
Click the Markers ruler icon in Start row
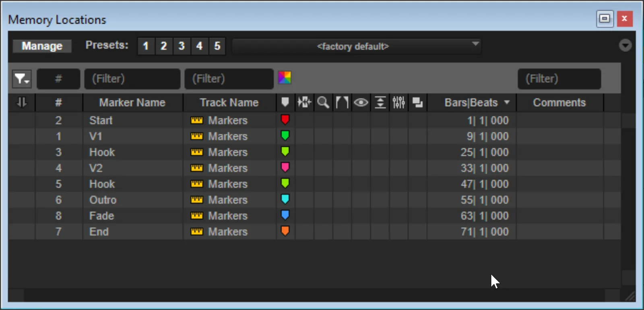click(x=196, y=120)
